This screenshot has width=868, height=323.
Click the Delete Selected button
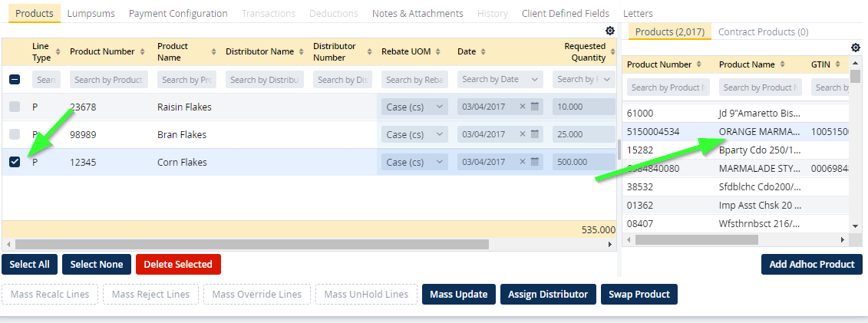point(178,265)
